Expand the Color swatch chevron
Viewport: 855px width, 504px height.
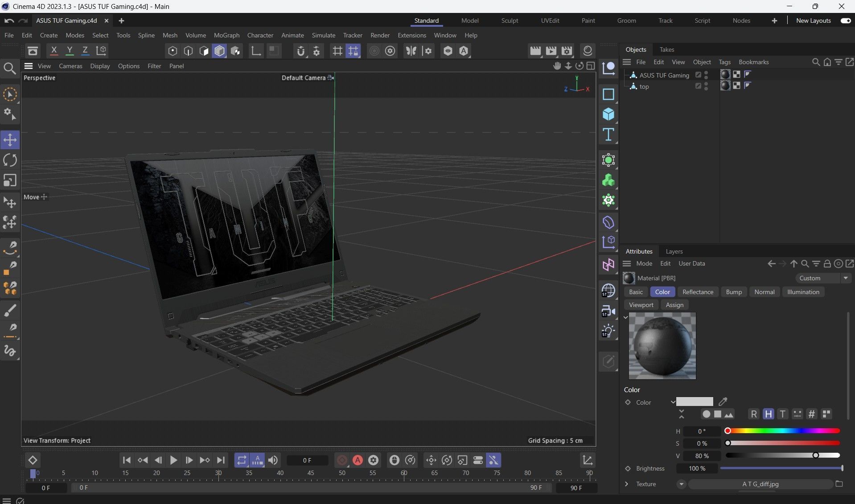click(x=673, y=402)
